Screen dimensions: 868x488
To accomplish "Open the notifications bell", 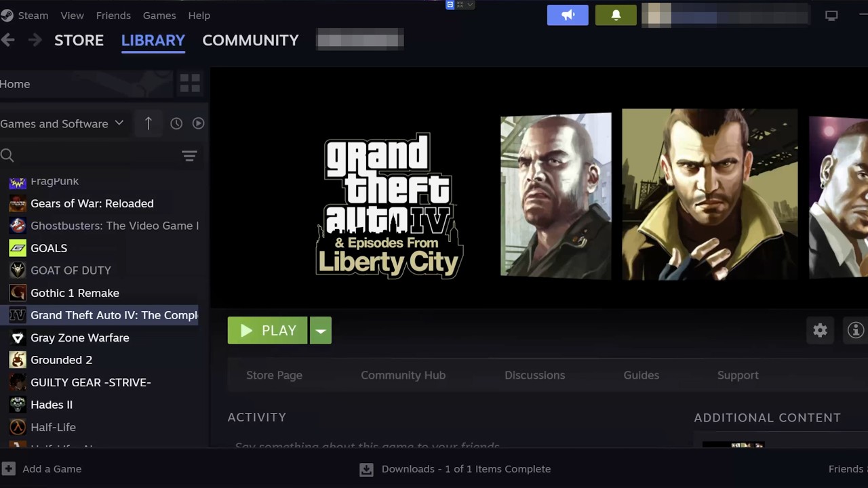I will coord(616,15).
